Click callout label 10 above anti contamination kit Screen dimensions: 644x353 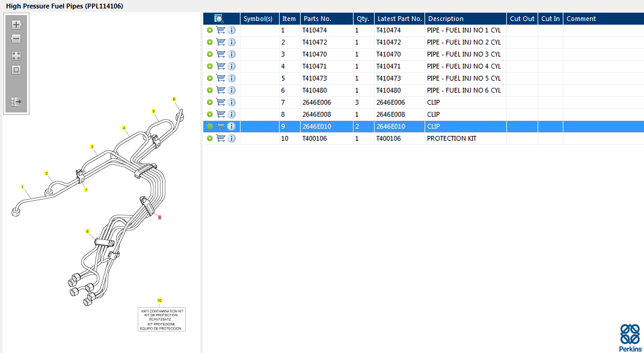[159, 300]
